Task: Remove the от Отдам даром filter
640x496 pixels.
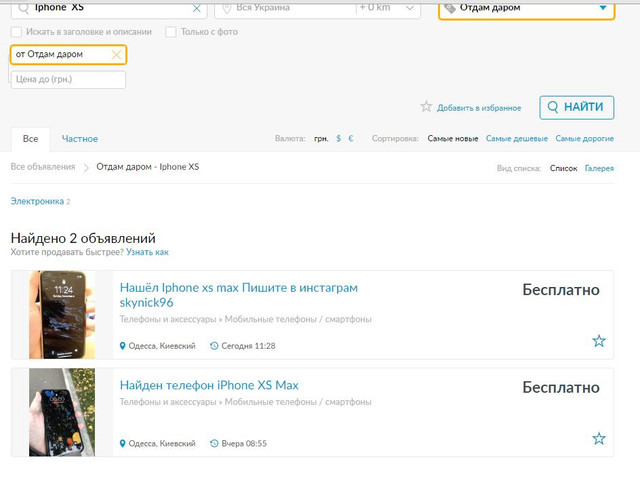Action: [x=116, y=55]
